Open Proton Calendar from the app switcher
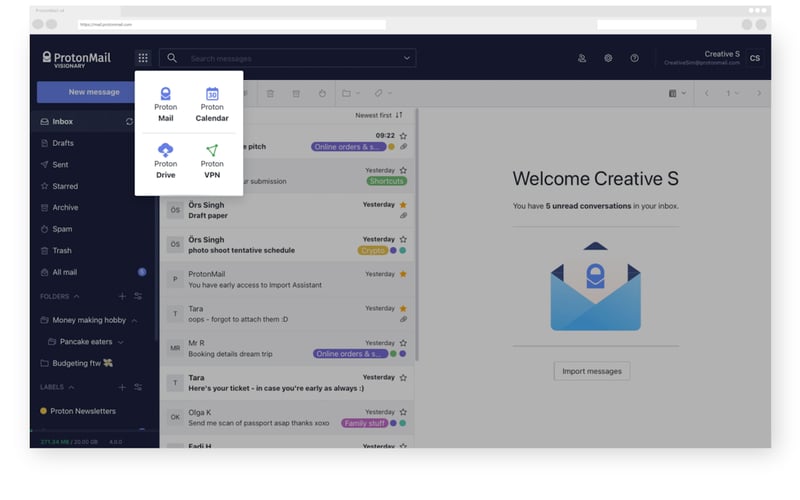Image resolution: width=800 pixels, height=500 pixels. [x=212, y=105]
